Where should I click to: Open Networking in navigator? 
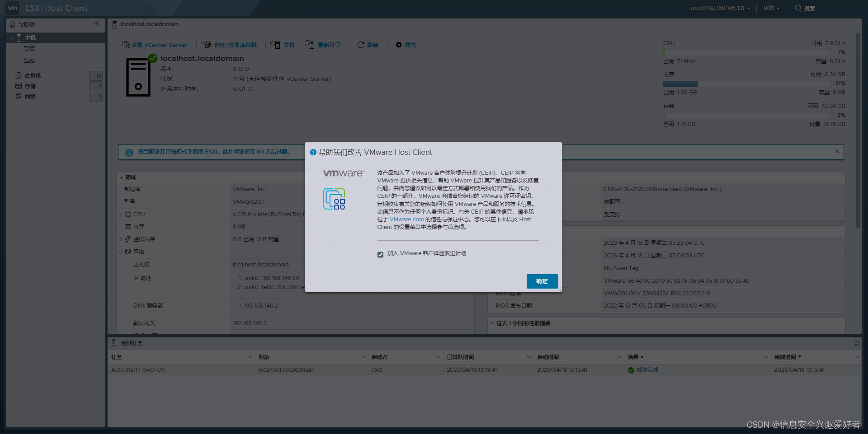(x=30, y=96)
